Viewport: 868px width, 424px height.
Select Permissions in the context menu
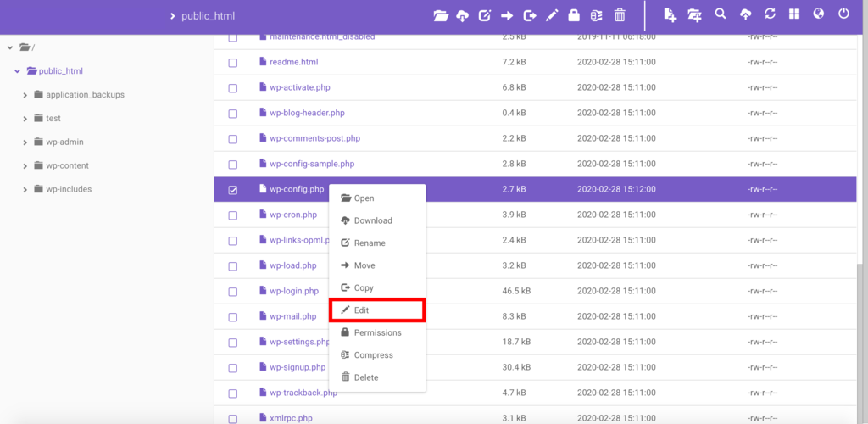click(377, 332)
